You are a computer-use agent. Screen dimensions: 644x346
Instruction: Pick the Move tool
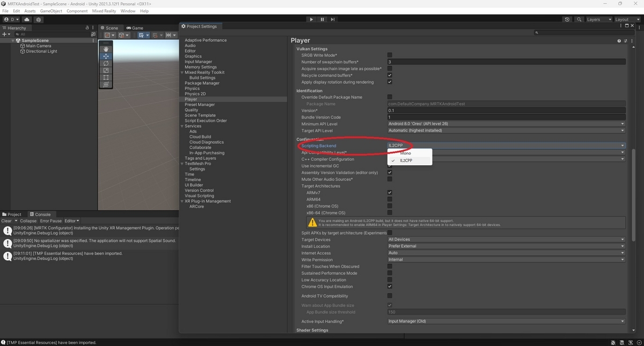tap(106, 56)
